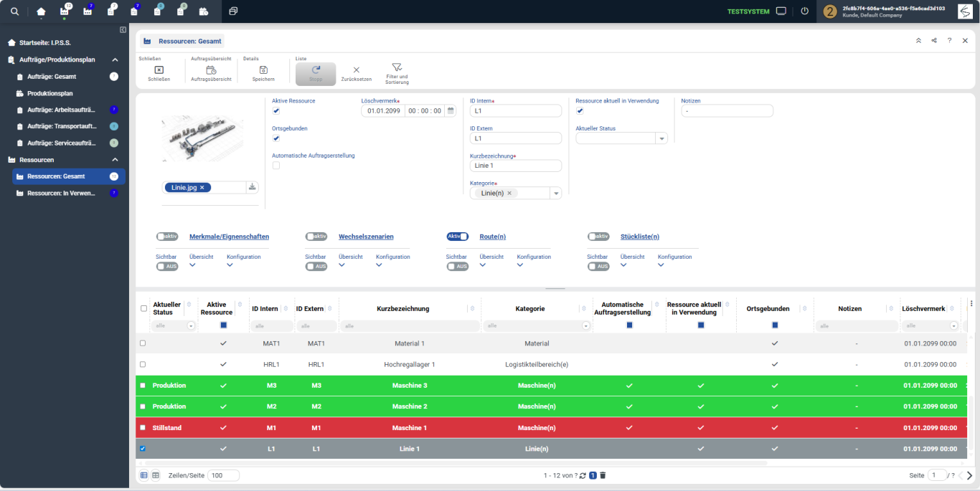
Task: Click the Speichern save icon
Action: click(263, 70)
